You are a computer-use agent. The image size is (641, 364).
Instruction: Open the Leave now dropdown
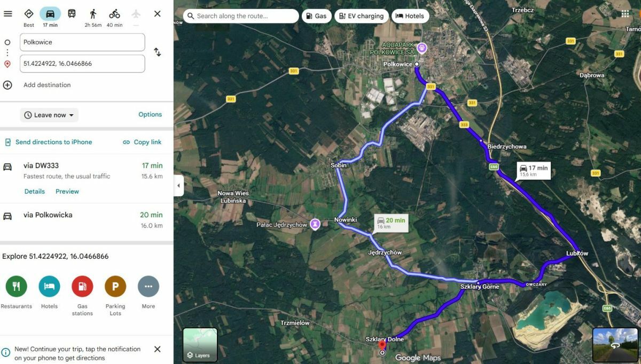[49, 115]
